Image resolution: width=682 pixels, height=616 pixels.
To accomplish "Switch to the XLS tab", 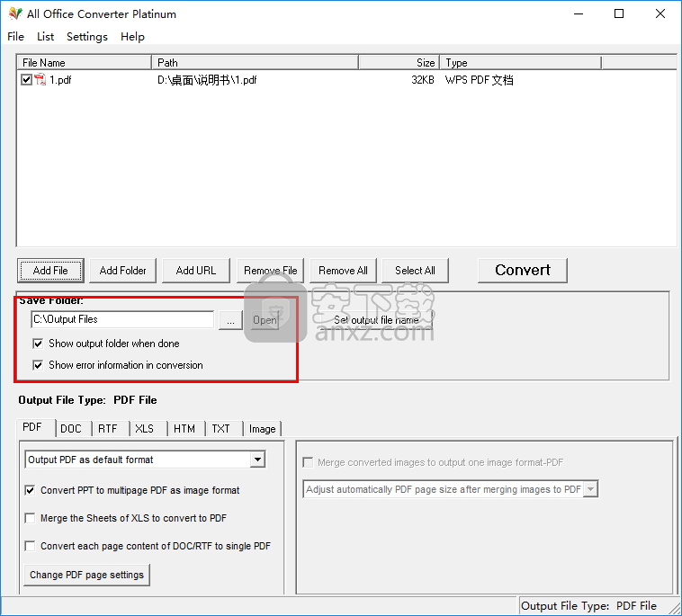I will (x=148, y=429).
